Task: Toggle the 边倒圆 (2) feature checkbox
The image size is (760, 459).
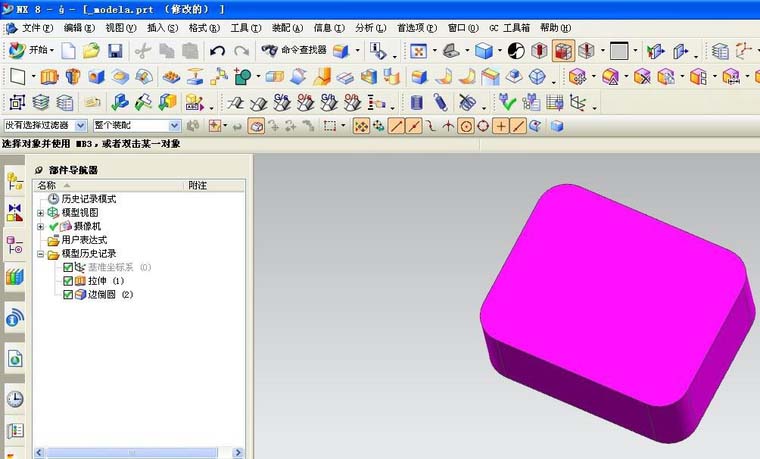Action: click(x=68, y=294)
